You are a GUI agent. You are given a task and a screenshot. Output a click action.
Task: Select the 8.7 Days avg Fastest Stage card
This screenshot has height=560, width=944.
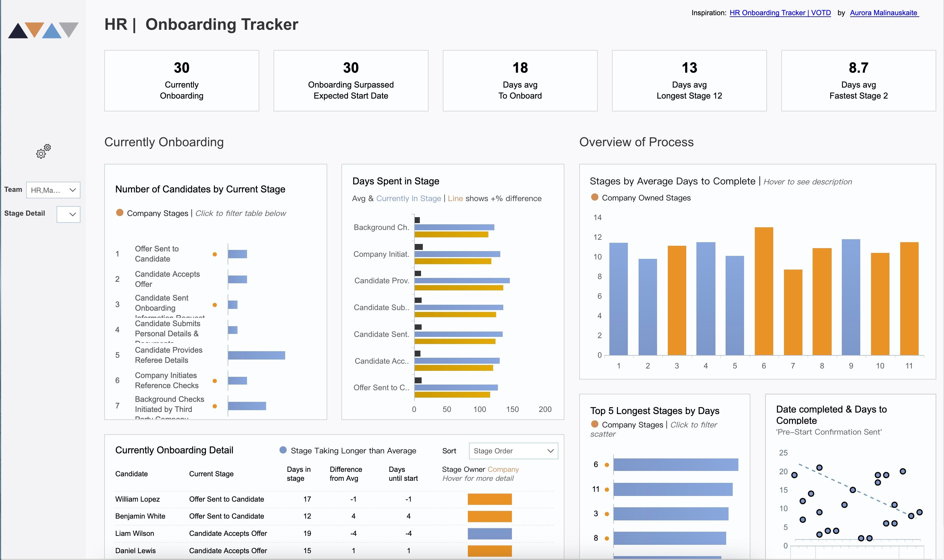click(x=858, y=81)
